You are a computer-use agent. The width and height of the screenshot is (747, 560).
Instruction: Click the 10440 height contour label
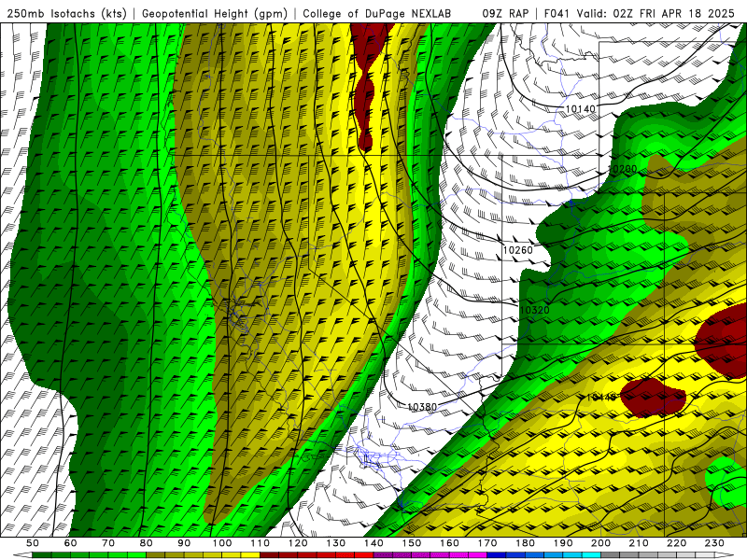pos(601,397)
